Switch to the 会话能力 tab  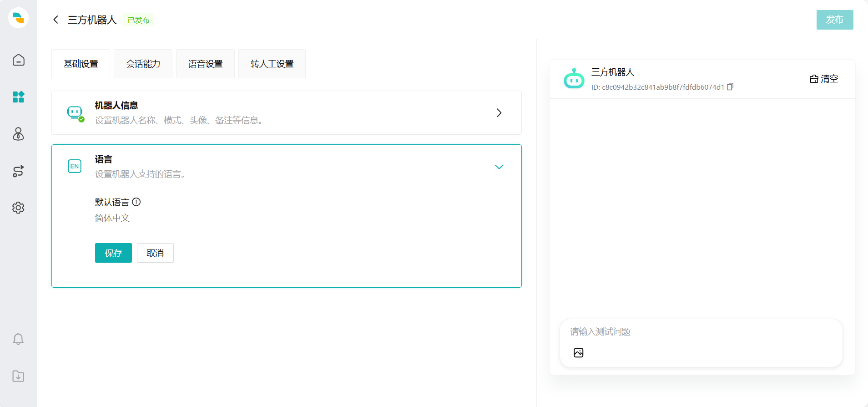coord(143,64)
